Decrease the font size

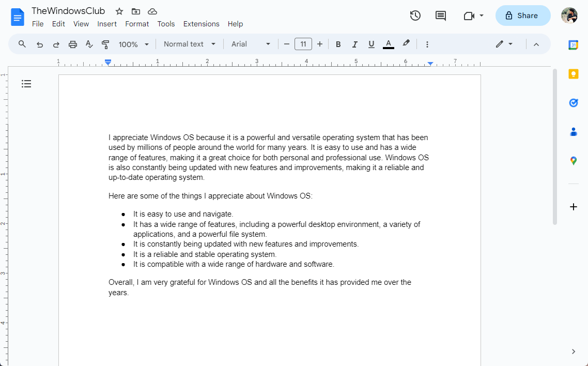(287, 44)
